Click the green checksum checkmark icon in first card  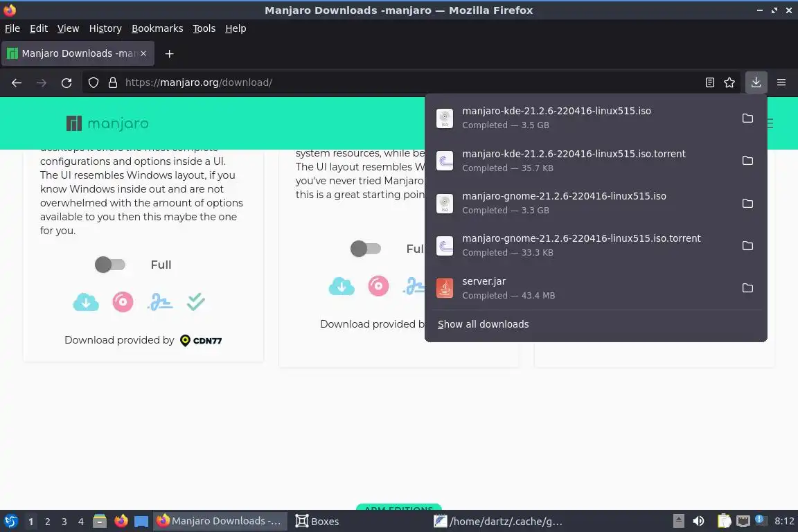point(195,302)
